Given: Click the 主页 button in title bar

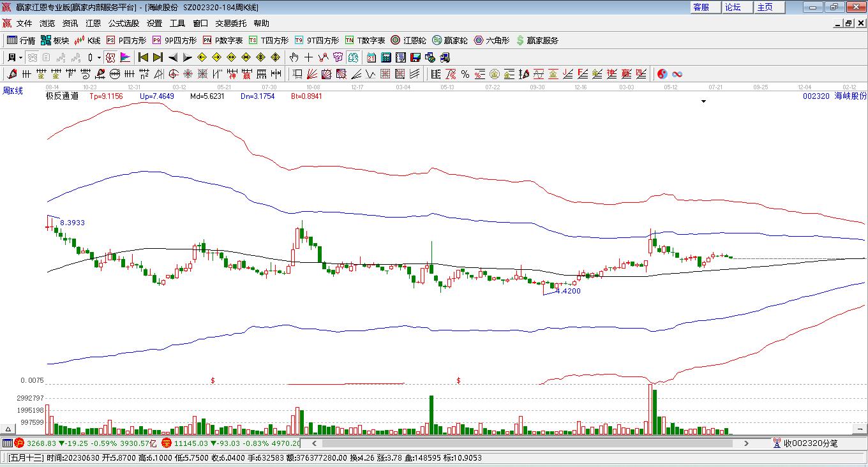Looking at the screenshot, I should [768, 7].
